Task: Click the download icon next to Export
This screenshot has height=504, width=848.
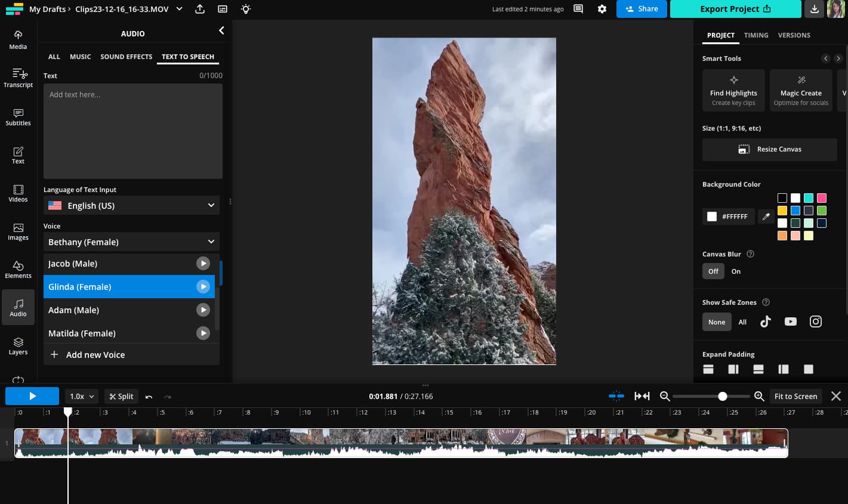Action: pos(814,9)
